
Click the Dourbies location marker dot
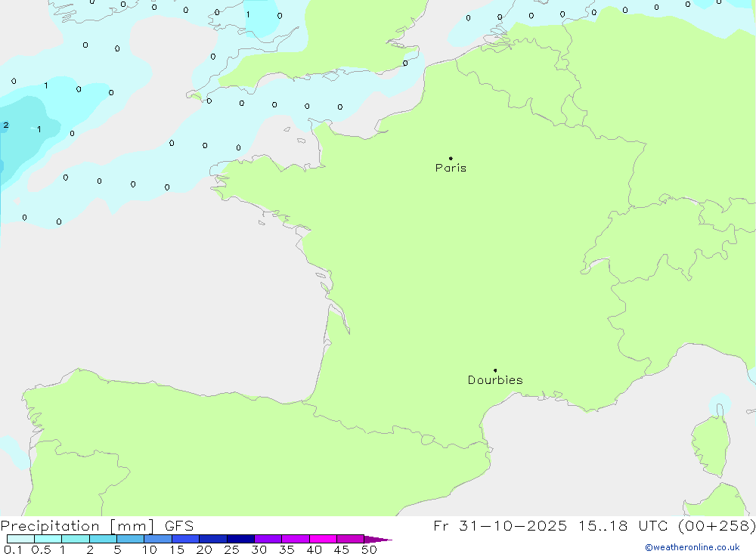[495, 370]
